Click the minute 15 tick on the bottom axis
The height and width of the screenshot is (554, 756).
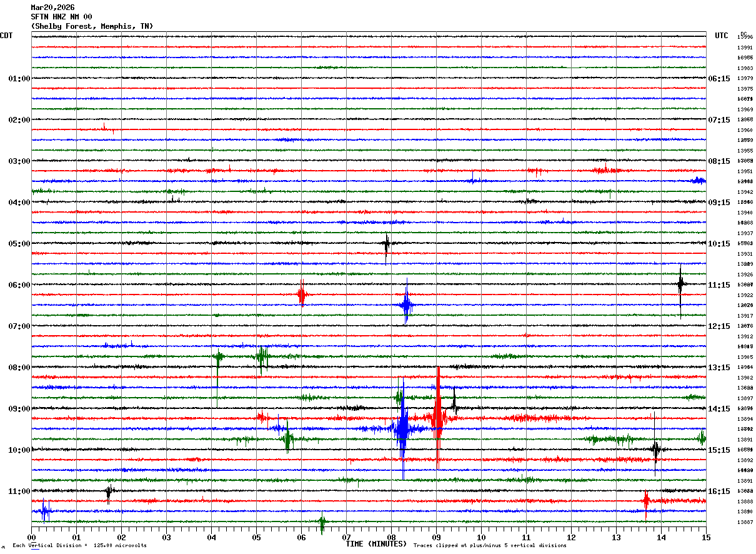706,537
